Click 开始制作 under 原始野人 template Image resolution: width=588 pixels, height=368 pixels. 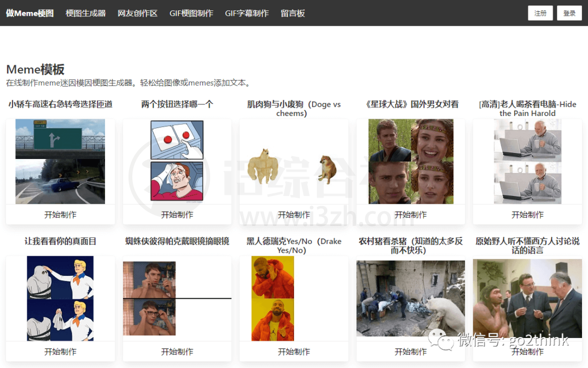[527, 352]
